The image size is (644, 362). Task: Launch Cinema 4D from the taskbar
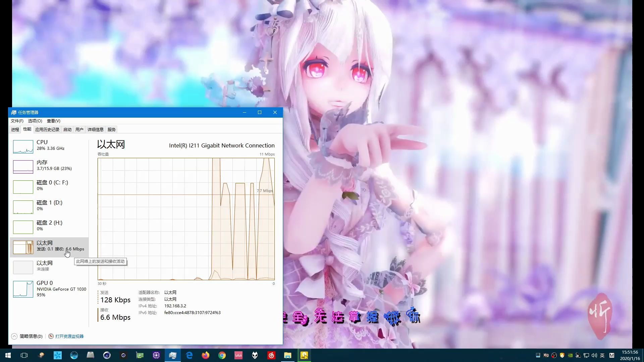(x=107, y=355)
